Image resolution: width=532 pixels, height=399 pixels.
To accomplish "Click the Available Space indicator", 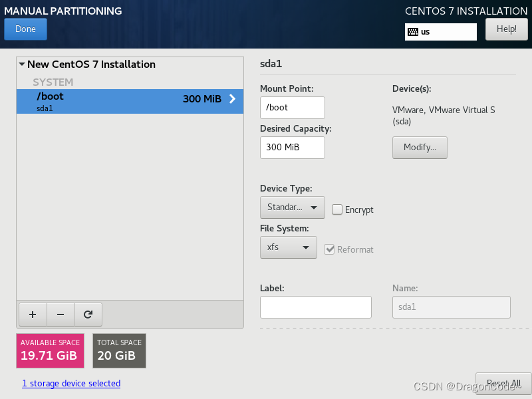I will pyautogui.click(x=49, y=350).
